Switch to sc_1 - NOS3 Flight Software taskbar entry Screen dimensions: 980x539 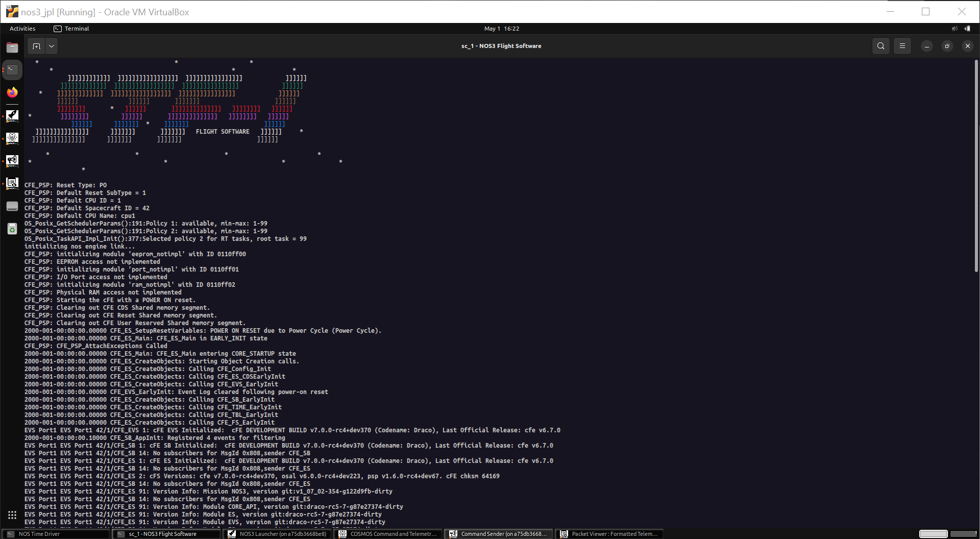(x=167, y=534)
